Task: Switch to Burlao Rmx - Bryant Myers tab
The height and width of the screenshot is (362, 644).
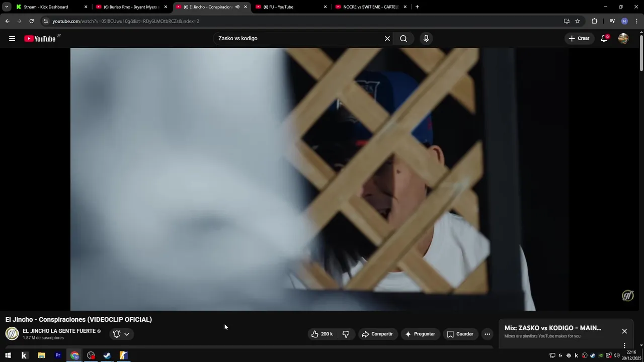Action: (x=131, y=7)
